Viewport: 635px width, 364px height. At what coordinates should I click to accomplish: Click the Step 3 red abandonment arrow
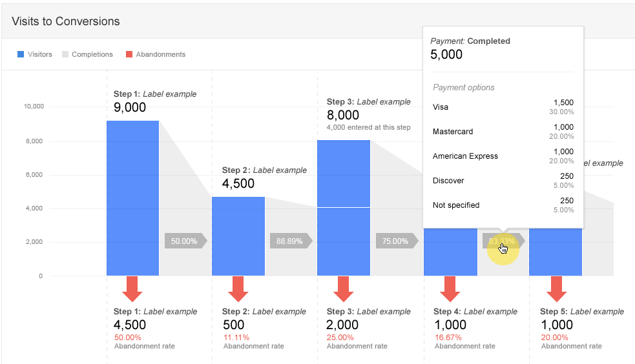(344, 288)
